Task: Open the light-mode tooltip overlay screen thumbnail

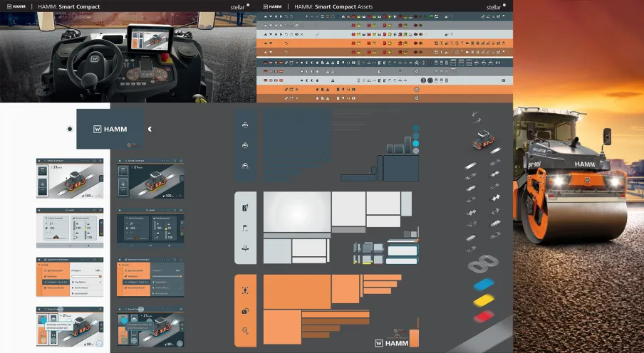Action: (x=70, y=327)
